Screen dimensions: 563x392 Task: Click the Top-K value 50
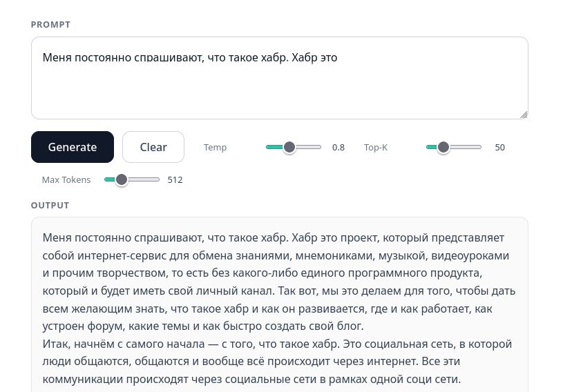coord(500,148)
